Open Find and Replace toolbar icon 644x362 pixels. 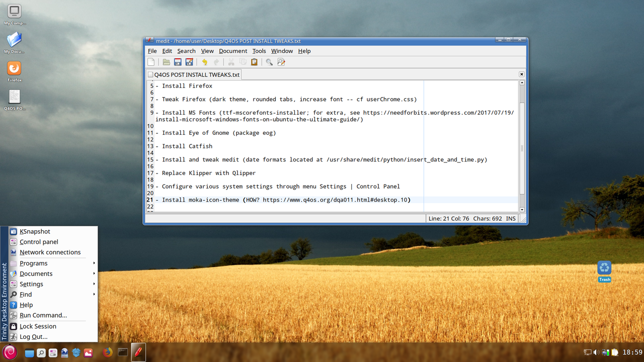pyautogui.click(x=281, y=62)
